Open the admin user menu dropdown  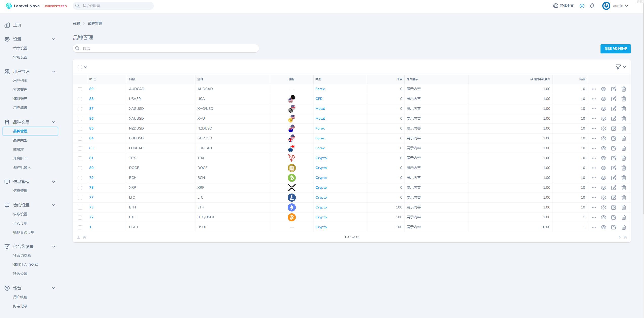coord(620,6)
